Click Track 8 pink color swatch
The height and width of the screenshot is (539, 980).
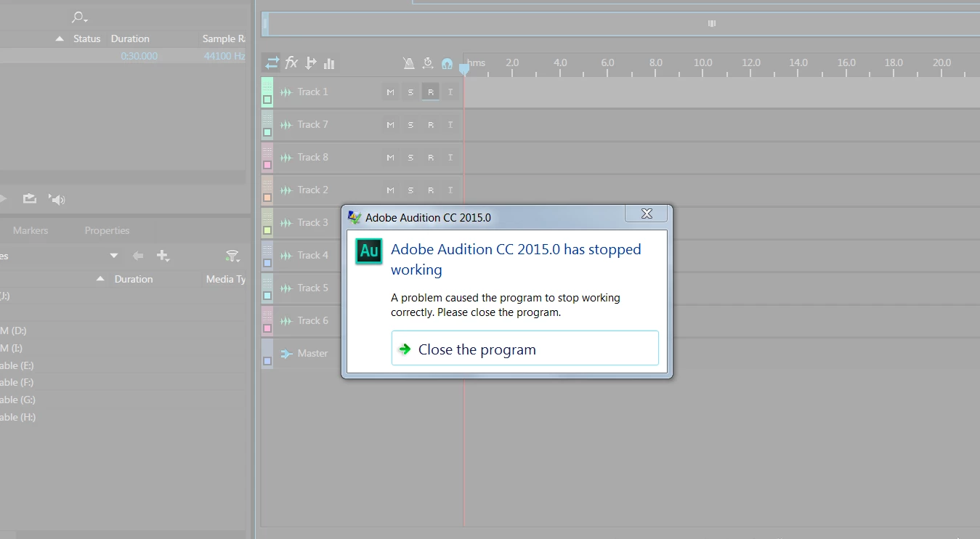pos(267,165)
